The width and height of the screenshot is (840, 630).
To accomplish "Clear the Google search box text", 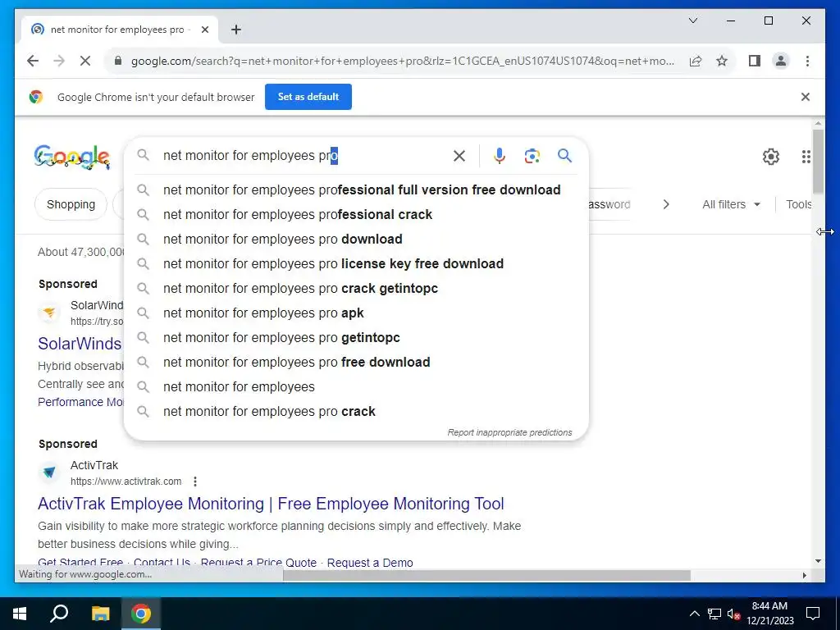I will point(459,156).
